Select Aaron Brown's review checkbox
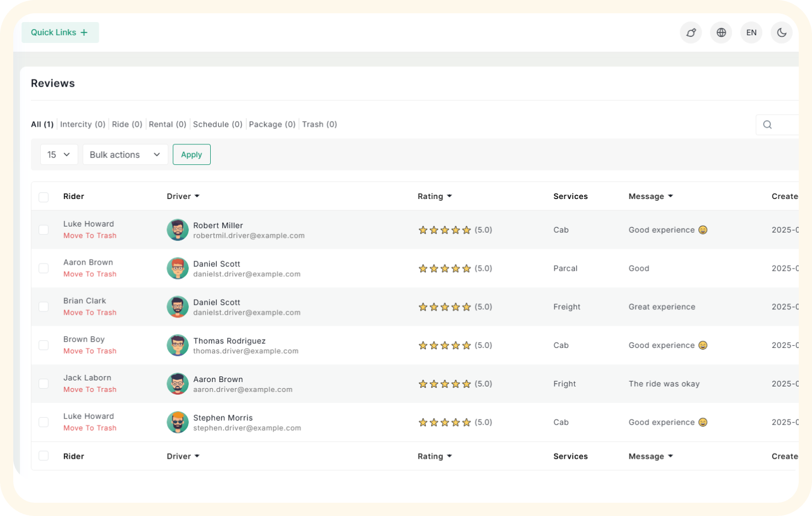The image size is (812, 516). pos(44,268)
